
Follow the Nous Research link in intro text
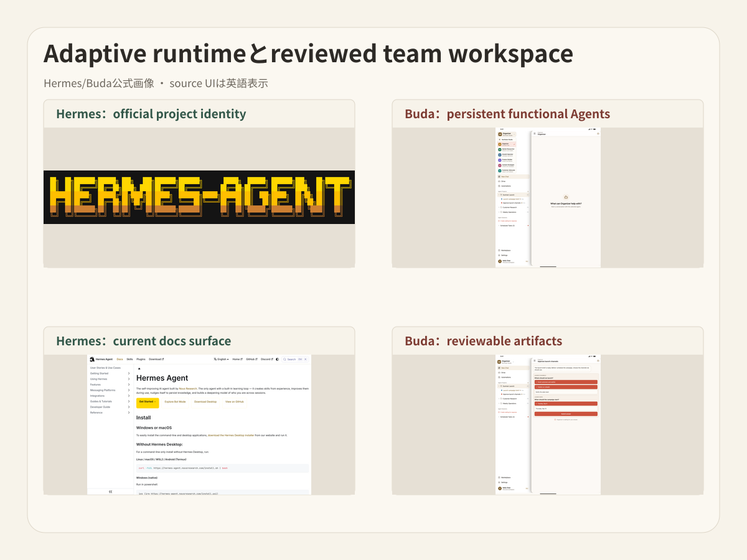(x=188, y=388)
